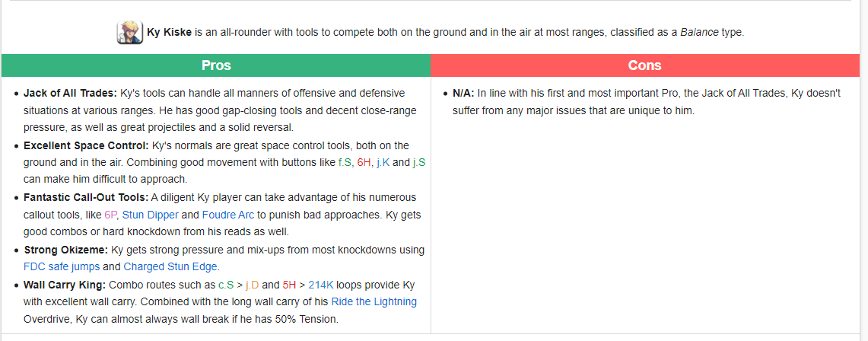Image resolution: width=868 pixels, height=341 pixels.
Task: Follow the Charged Stun Edge link
Action: point(172,266)
